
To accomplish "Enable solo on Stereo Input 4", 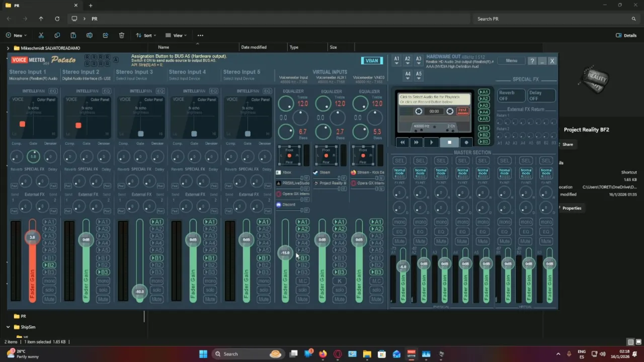I will (x=210, y=290).
